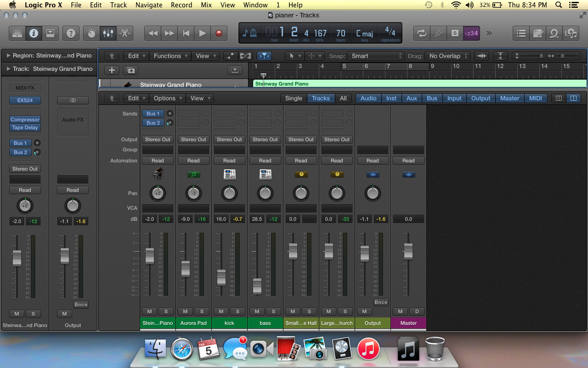Open the Track menu in menu bar
Screen dimensions: 588x368
click(x=119, y=5)
